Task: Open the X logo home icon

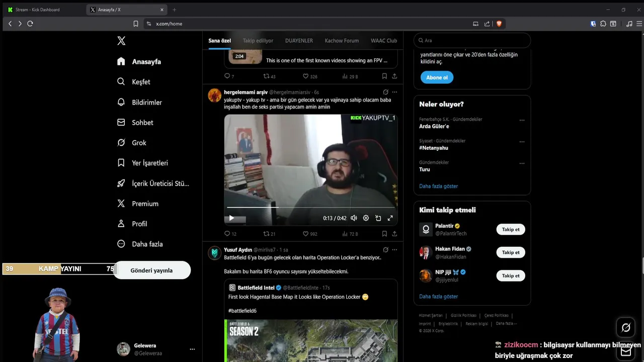Action: [x=121, y=41]
